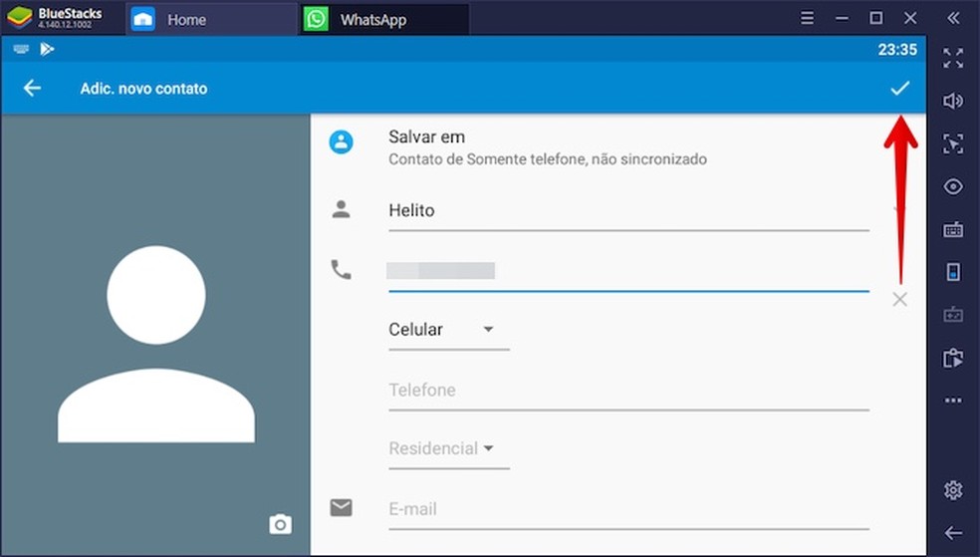980x557 pixels.
Task: Click the Play Store icon in status bar
Action: pos(48,49)
